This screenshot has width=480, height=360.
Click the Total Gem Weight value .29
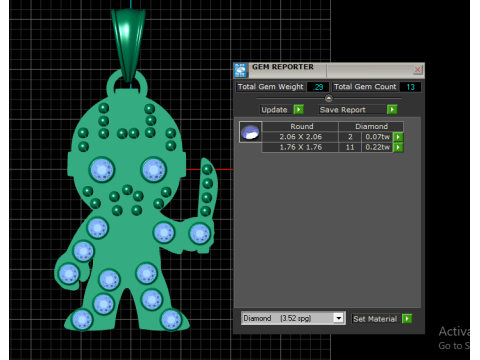click(x=318, y=87)
